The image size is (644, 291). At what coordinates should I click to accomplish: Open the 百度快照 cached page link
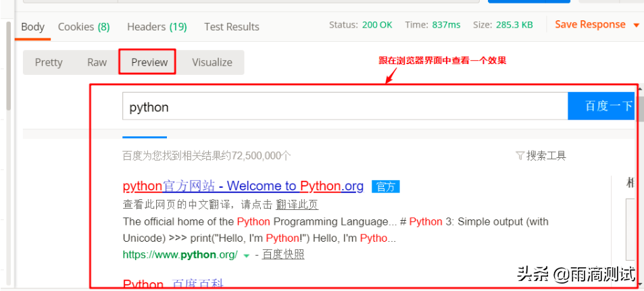(283, 255)
